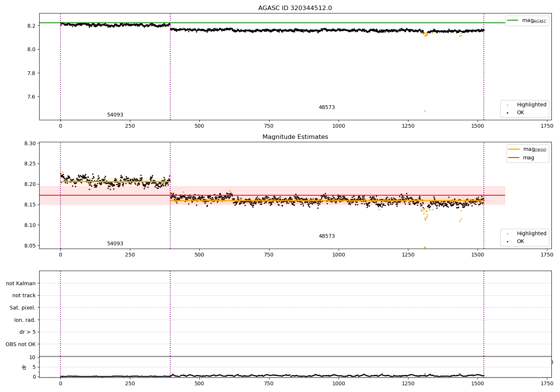
Task: Click the 1000 x-axis tick of the bottom dr plot
Action: (339, 383)
